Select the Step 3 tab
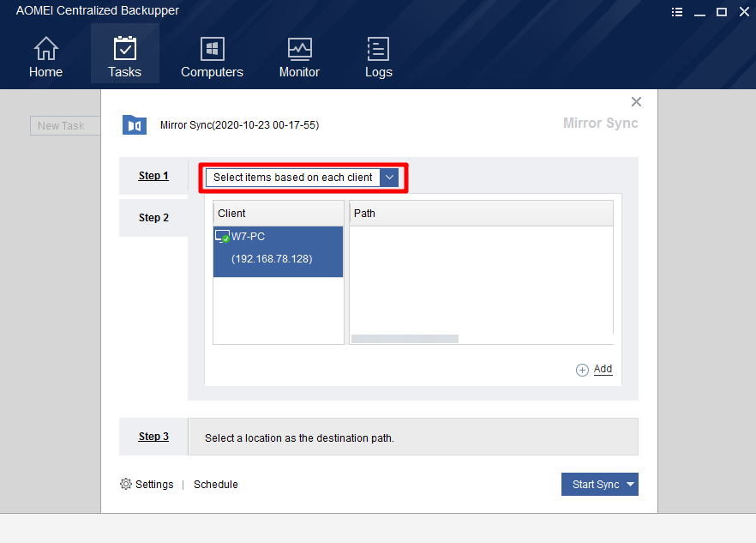 [x=153, y=437]
